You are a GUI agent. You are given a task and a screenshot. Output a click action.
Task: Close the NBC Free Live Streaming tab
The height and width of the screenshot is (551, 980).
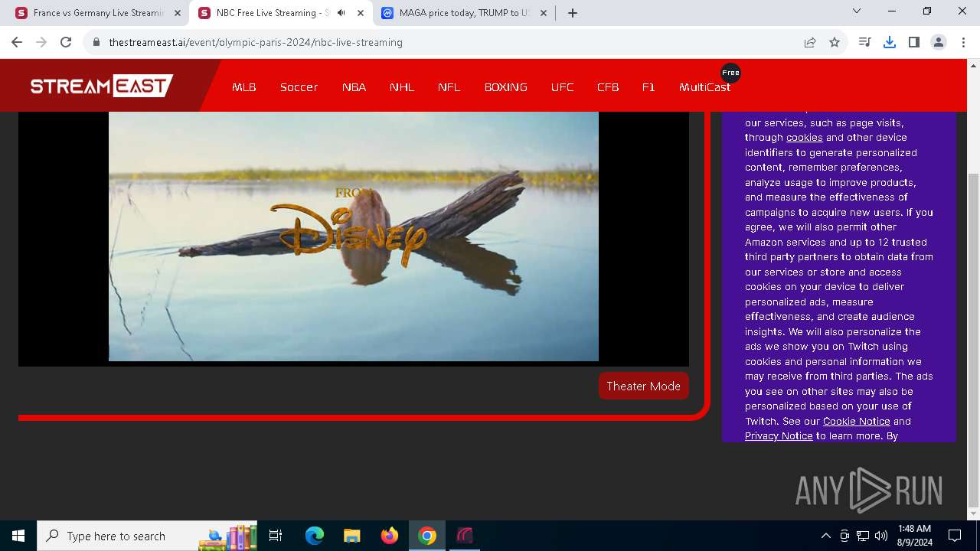[360, 12]
